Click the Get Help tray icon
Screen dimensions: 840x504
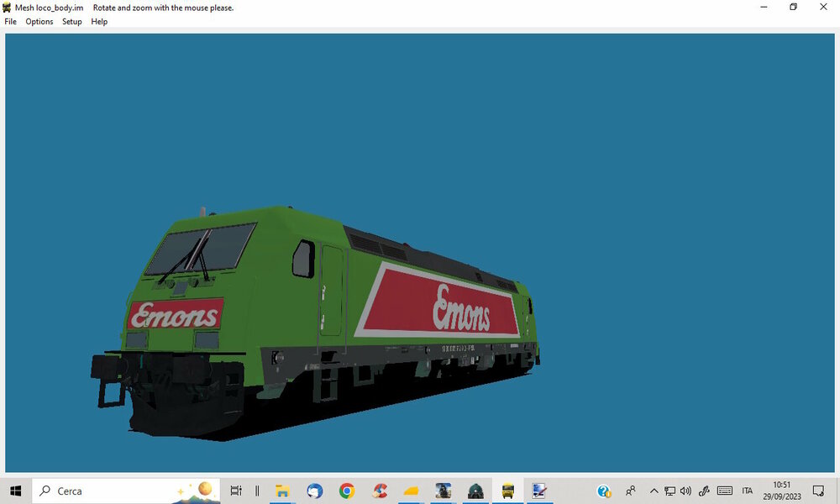pyautogui.click(x=604, y=491)
